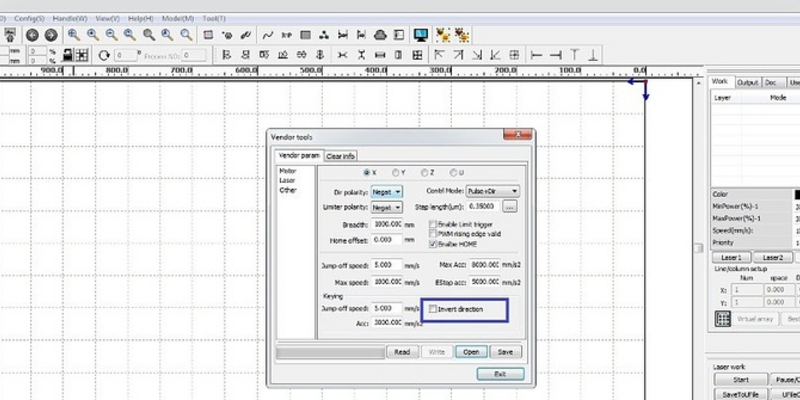
Task: Open the Output tab in right panel
Action: pos(747,82)
